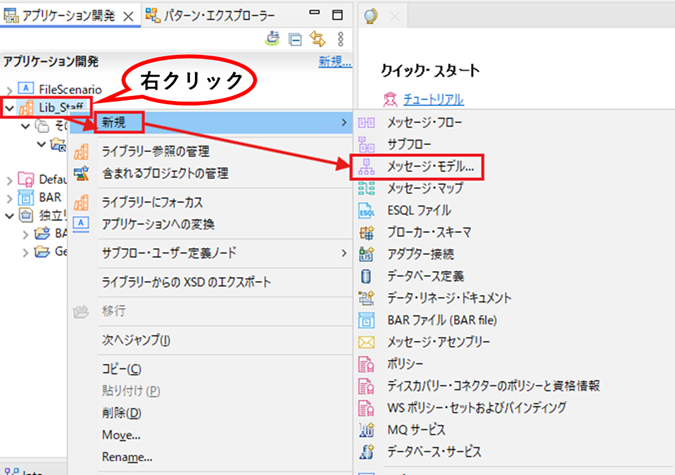Image resolution: width=675 pixels, height=475 pixels.
Task: Click the application icon beside アプリケーションへの変換
Action: 81,224
